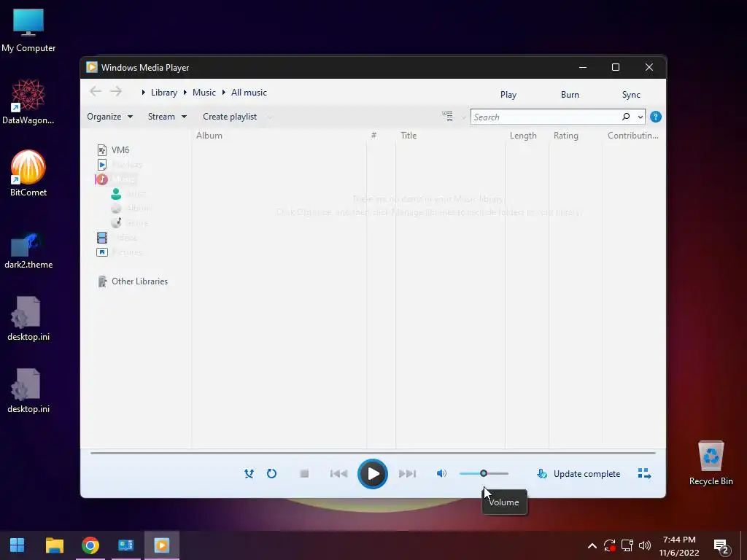Expand the search options dropdown
Image resolution: width=747 pixels, height=560 pixels.
point(640,117)
